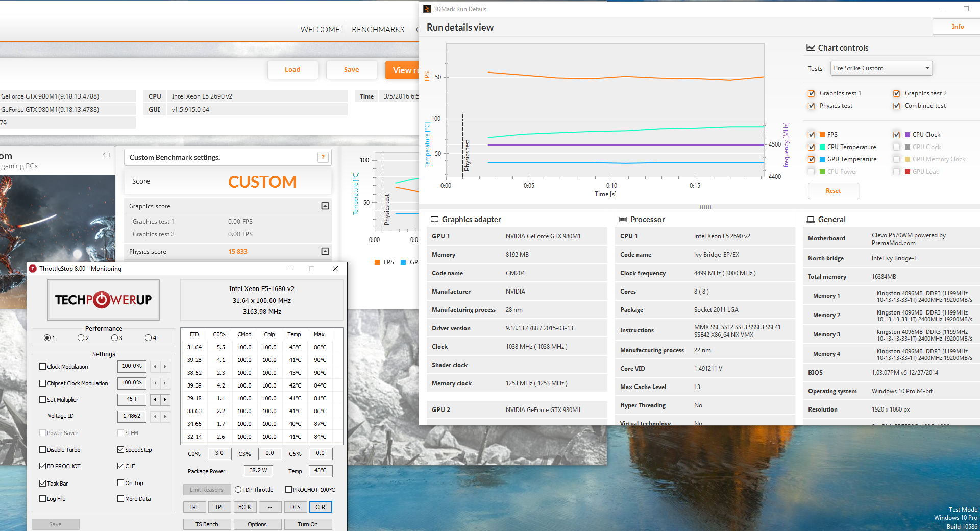Screen dimensions: 980x531
Task: Select Performance profile 3 radio
Action: (114, 337)
